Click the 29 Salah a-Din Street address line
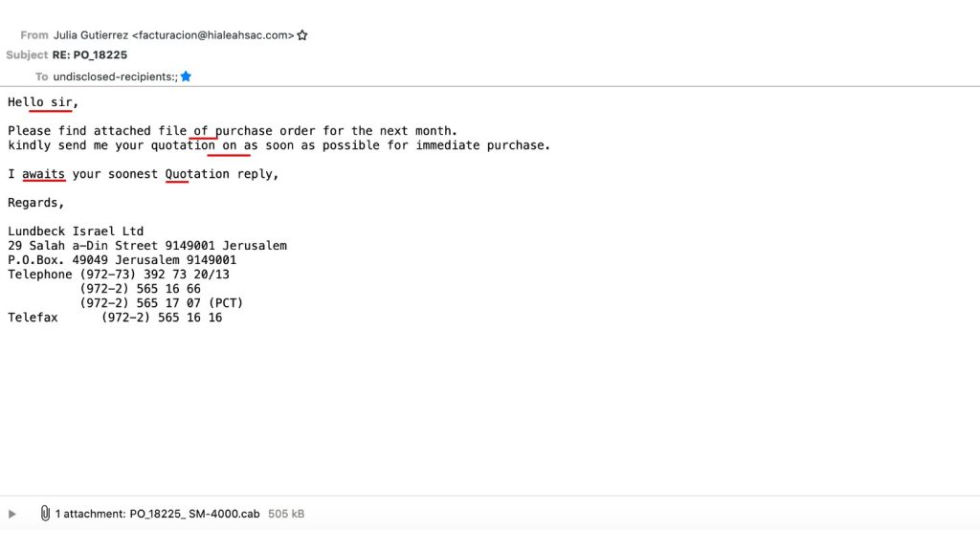Image resolution: width=980 pixels, height=551 pixels. (147, 246)
